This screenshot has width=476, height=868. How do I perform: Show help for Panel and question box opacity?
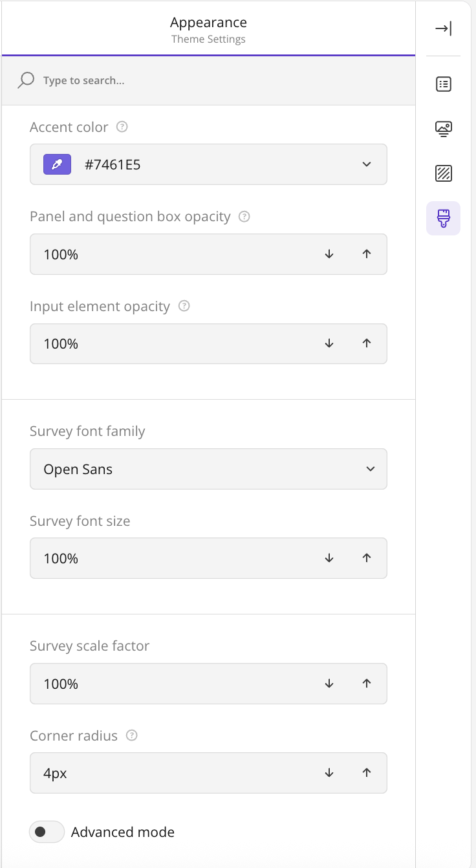[244, 217]
